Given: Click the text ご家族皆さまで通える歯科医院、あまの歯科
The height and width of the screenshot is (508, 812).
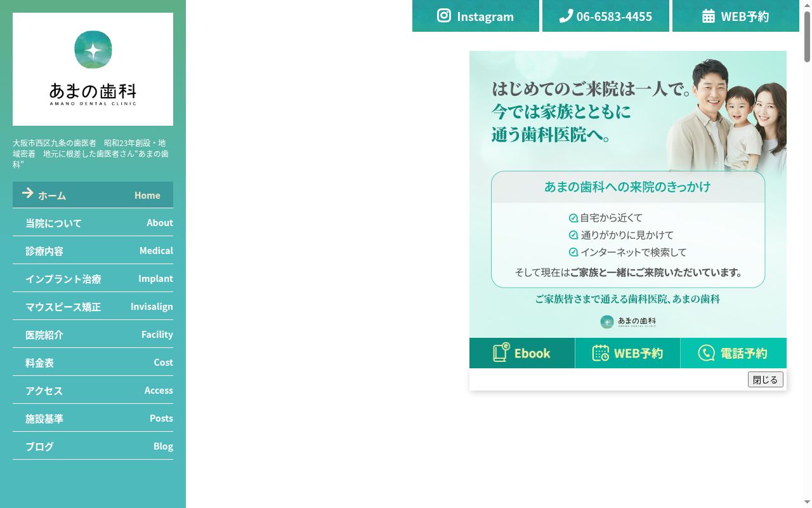Looking at the screenshot, I should coord(627,299).
